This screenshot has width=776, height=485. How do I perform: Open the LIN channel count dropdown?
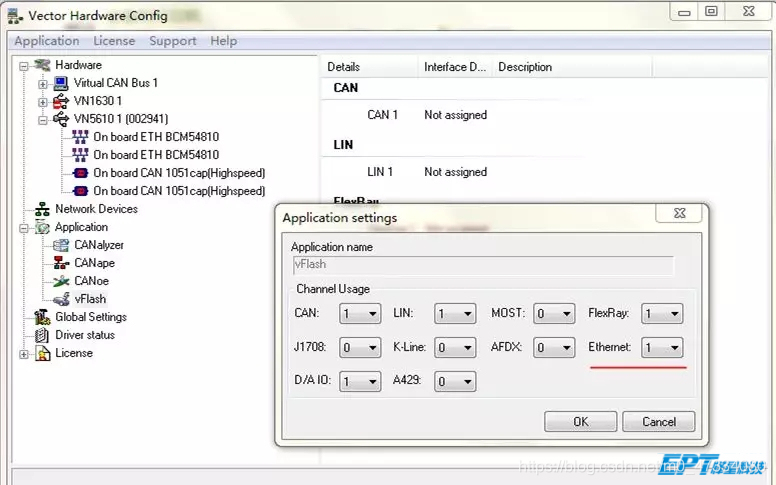click(x=455, y=314)
